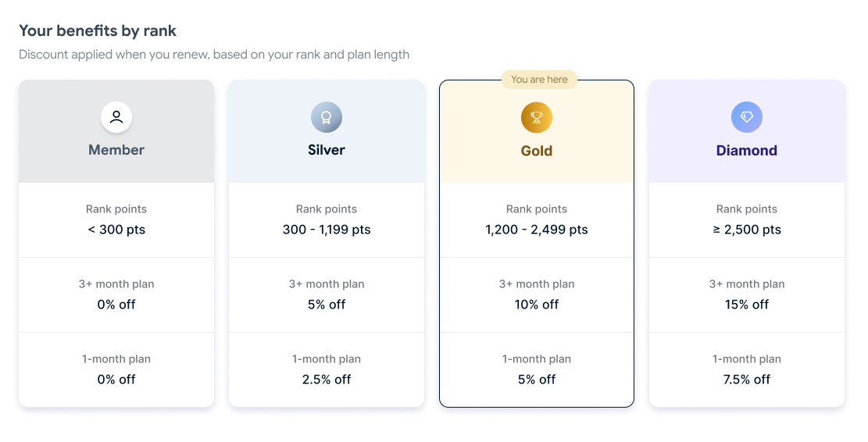Select the '300 - 1,199 pts' range text
868x442 pixels.
pyautogui.click(x=327, y=230)
